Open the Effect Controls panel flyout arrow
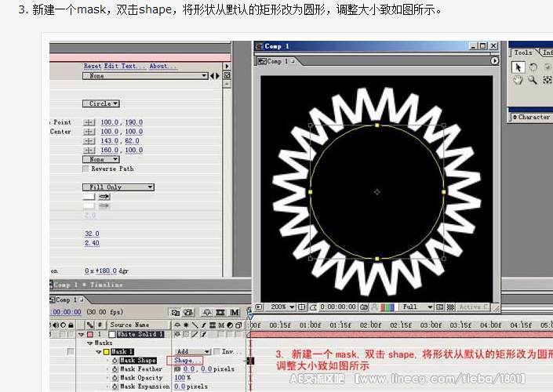 click(227, 66)
